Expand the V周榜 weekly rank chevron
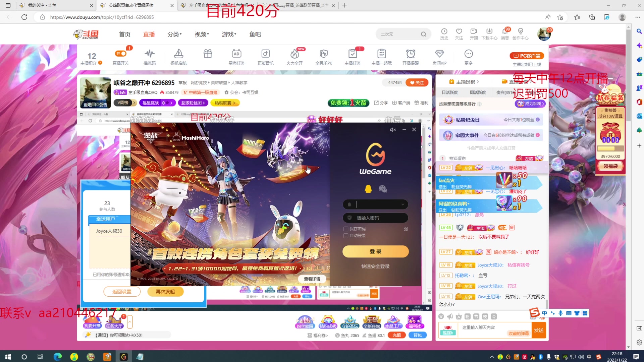Image resolution: width=644 pixels, height=362 pixels. point(134,103)
